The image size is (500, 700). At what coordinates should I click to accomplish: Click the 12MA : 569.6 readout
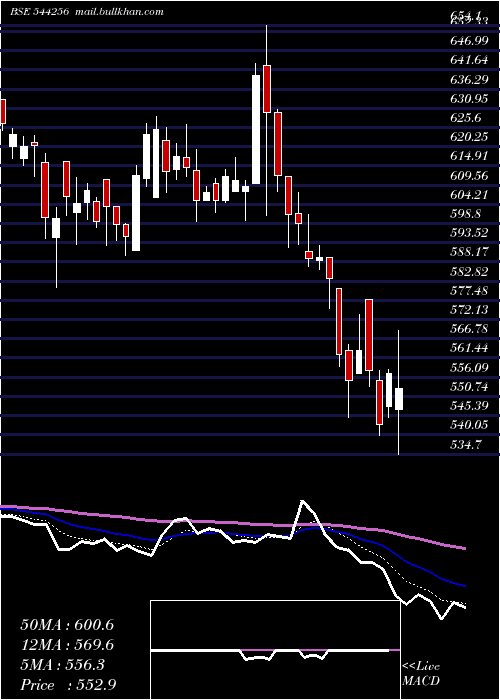(x=67, y=645)
